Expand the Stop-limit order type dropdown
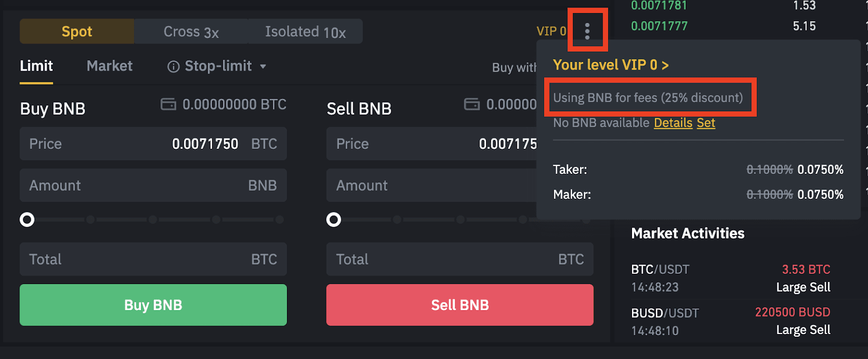 pos(263,67)
